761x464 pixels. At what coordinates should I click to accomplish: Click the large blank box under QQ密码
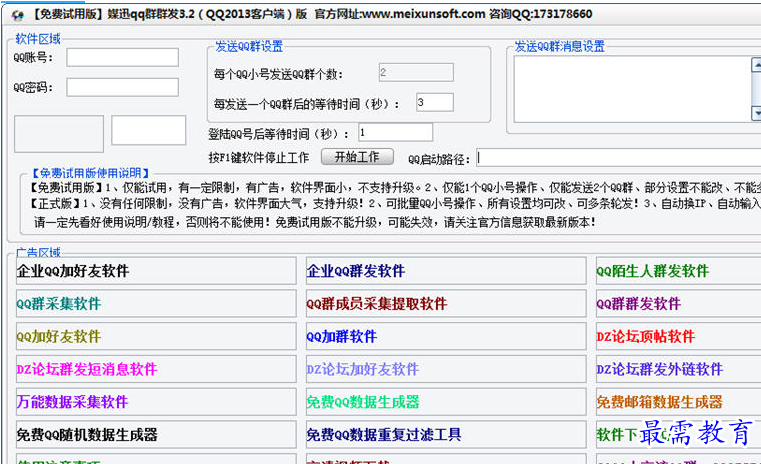click(59, 133)
